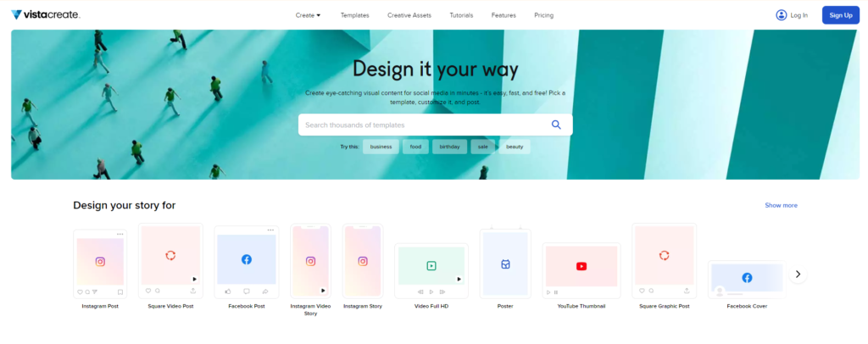Select the Instagram Post format icon
Image resolution: width=868 pixels, height=344 pixels.
[100, 262]
